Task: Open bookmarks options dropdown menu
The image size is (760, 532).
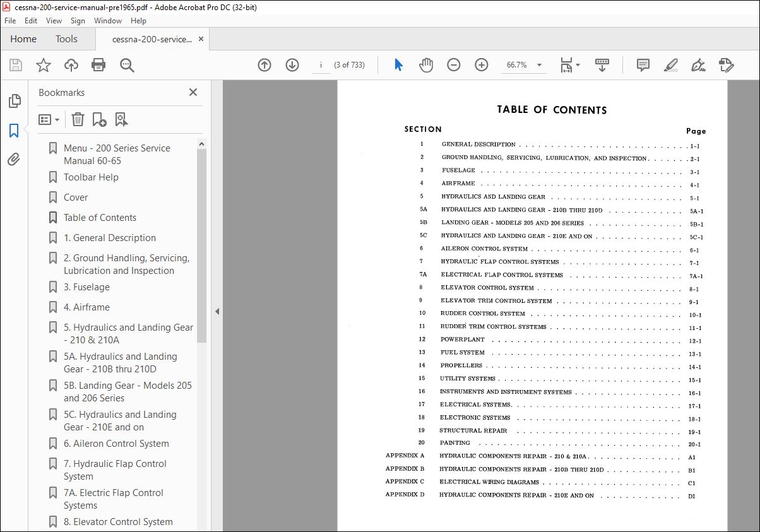Action: click(x=49, y=119)
